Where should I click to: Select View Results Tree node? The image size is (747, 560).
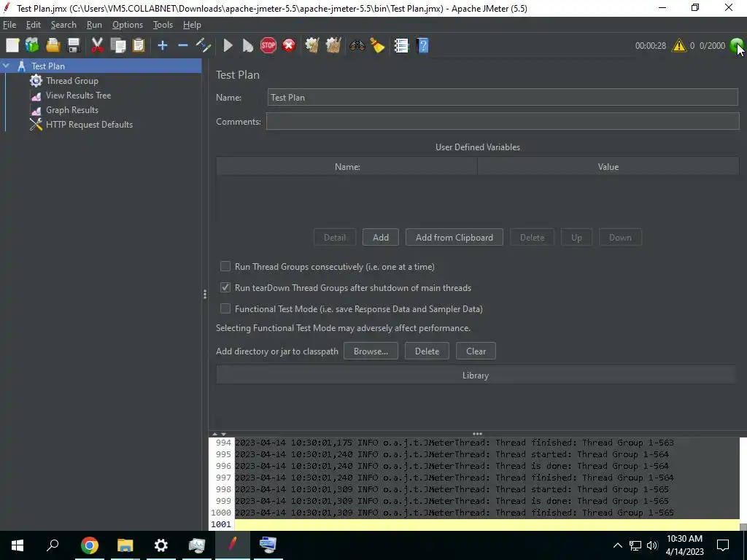click(x=78, y=96)
